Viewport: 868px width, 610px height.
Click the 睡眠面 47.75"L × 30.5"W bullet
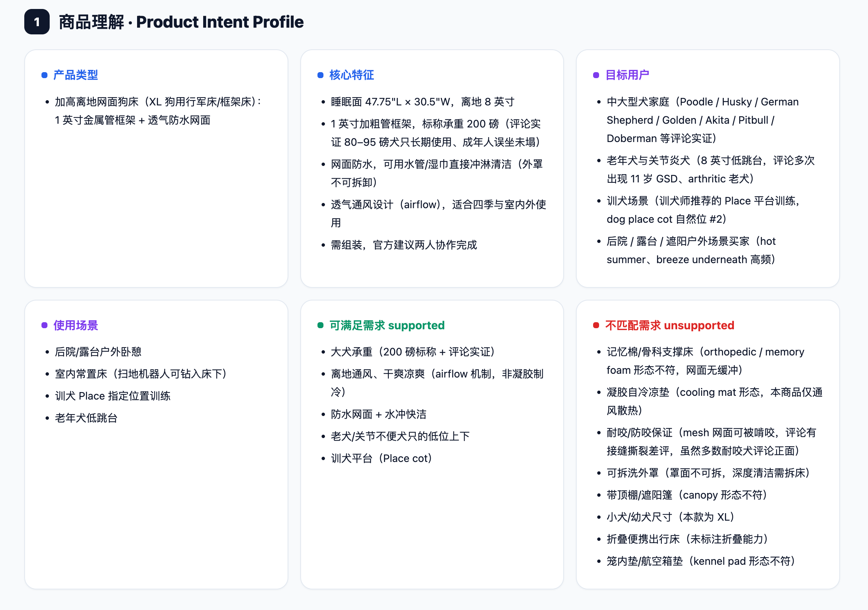pyautogui.click(x=422, y=102)
